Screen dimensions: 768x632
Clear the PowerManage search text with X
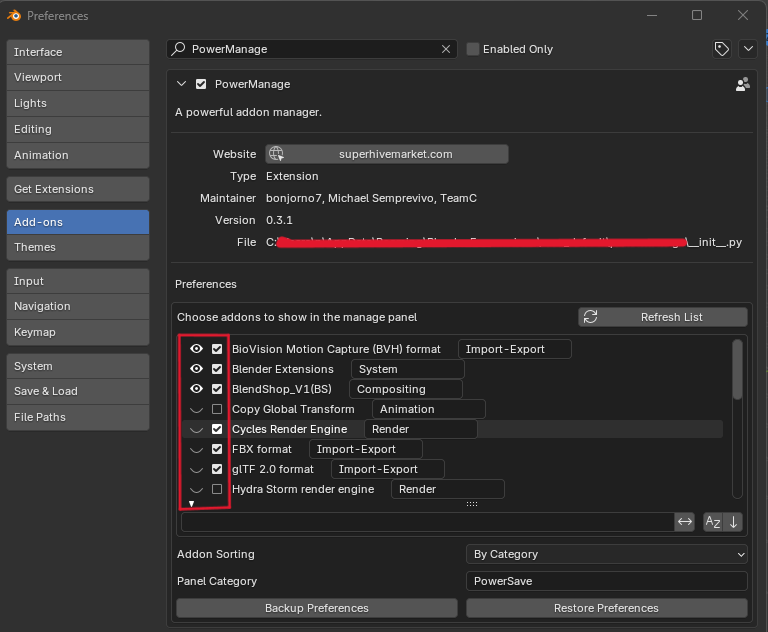(x=446, y=49)
